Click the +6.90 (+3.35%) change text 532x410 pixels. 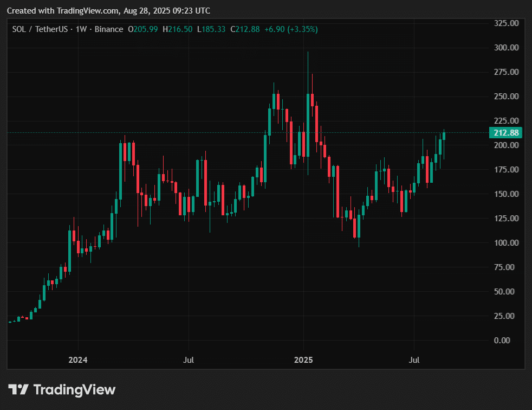pyautogui.click(x=291, y=29)
